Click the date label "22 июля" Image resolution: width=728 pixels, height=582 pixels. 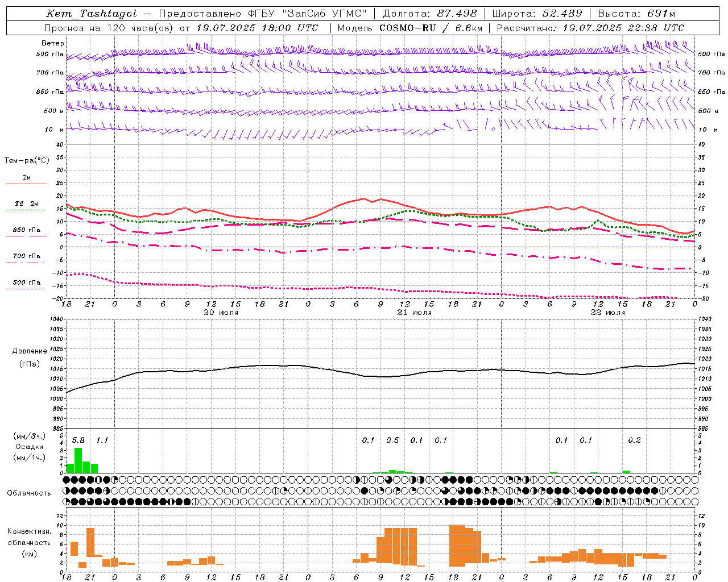[x=608, y=313]
